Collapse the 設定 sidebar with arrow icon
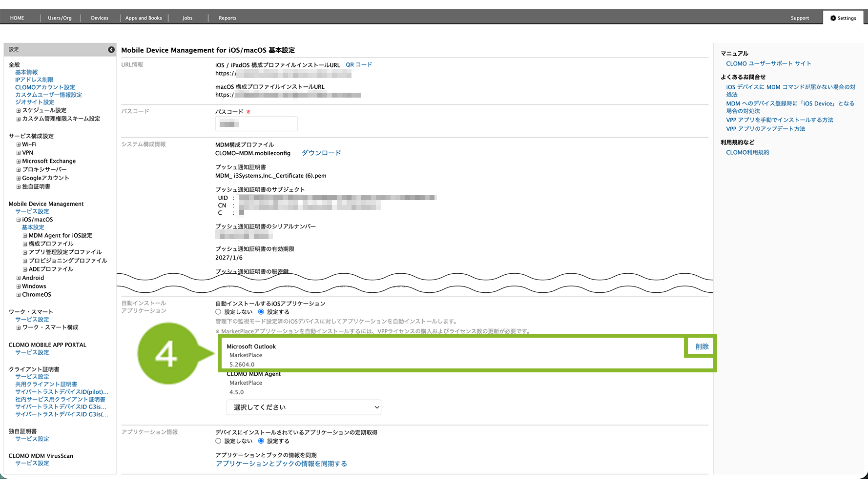The height and width of the screenshot is (488, 868). click(111, 50)
